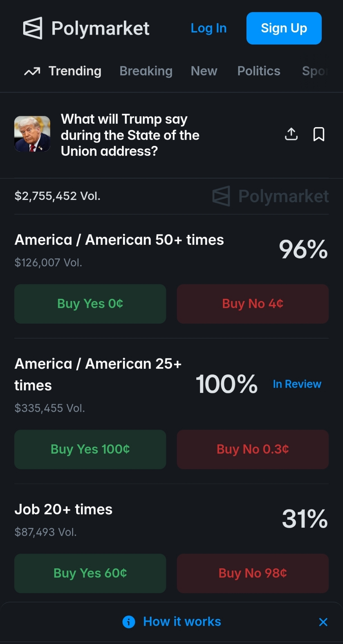This screenshot has height=644, width=343.
Task: Tap the share icon beside the market title
Action: click(x=291, y=134)
